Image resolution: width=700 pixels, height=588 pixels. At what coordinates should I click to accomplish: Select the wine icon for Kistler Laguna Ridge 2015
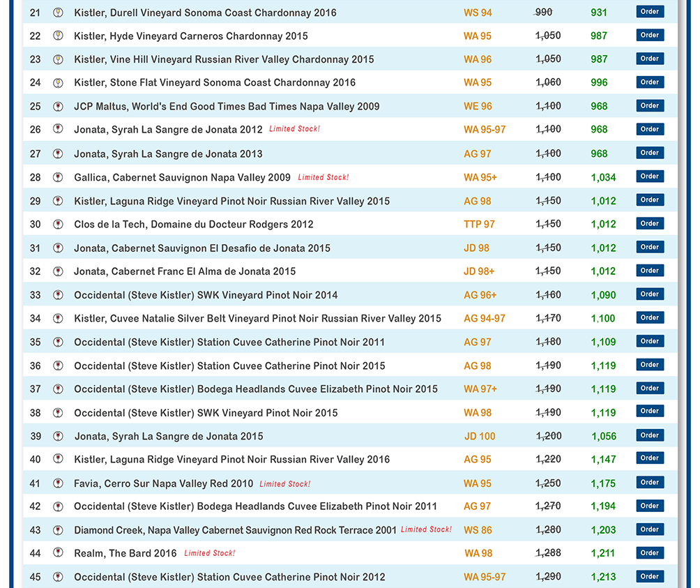58,201
